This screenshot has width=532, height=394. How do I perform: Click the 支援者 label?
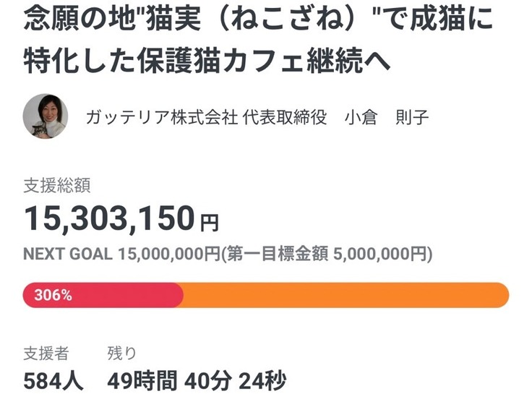(x=46, y=353)
